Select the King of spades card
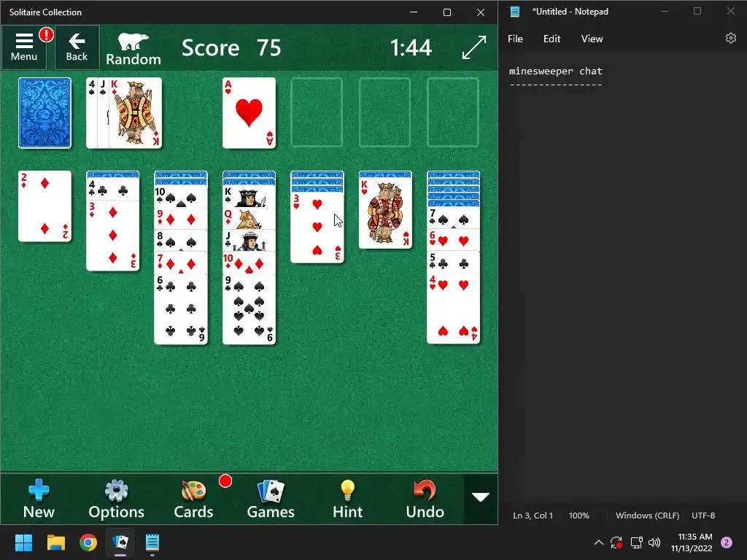Image resolution: width=747 pixels, height=560 pixels. click(x=249, y=196)
